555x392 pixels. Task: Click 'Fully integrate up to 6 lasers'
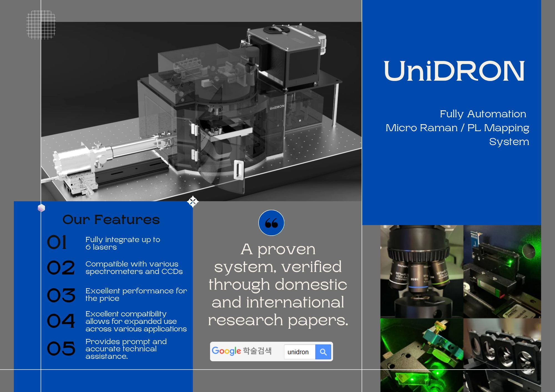123,243
